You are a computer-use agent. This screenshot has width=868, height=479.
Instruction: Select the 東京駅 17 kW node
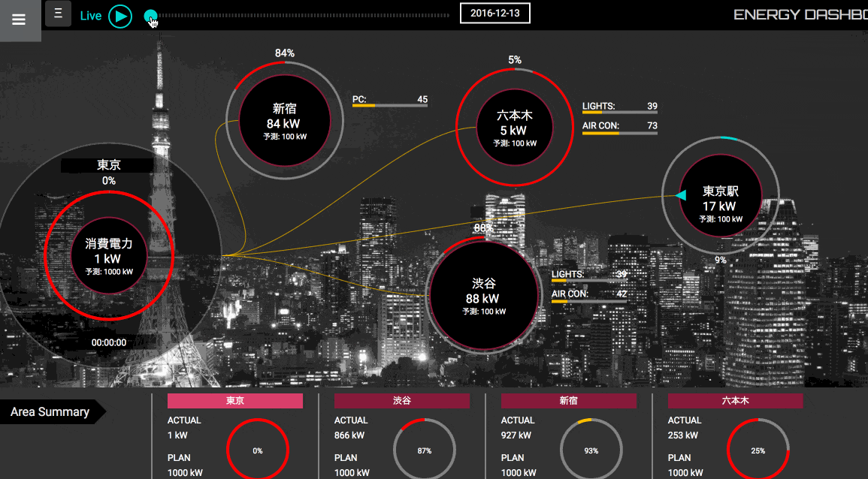720,196
